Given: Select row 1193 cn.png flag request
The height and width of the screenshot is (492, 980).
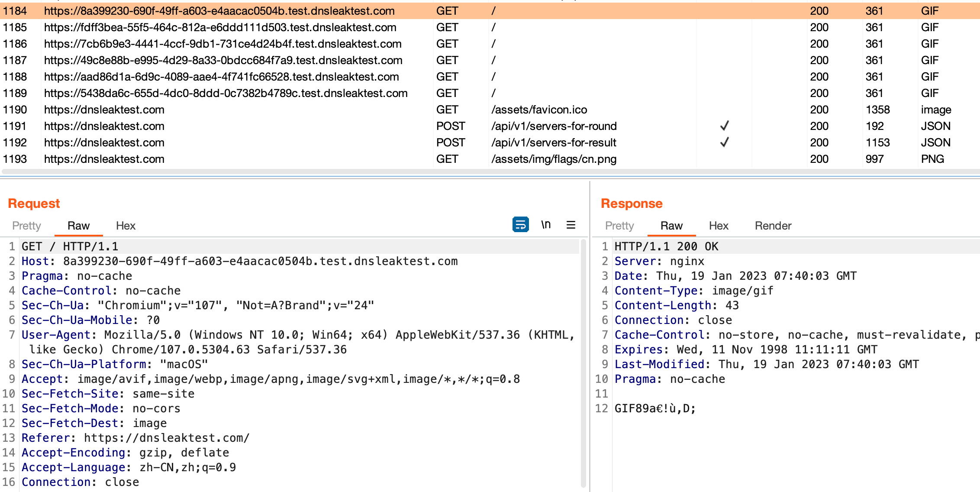Looking at the screenshot, I should (104, 159).
